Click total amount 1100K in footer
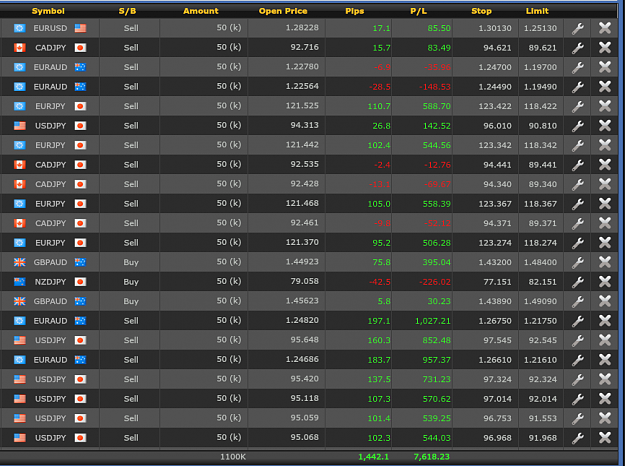The image size is (625, 466). [x=233, y=457]
